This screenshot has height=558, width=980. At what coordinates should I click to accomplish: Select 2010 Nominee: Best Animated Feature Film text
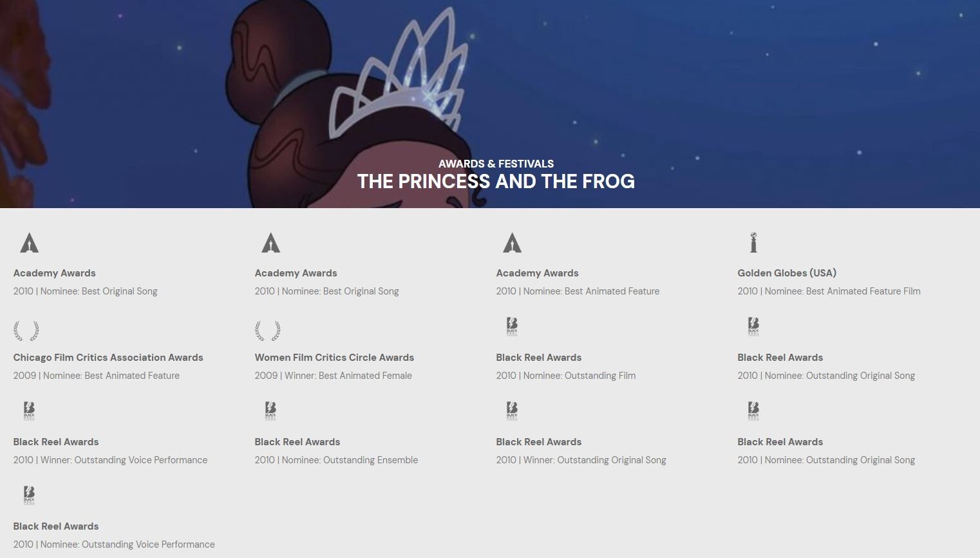pos(829,291)
